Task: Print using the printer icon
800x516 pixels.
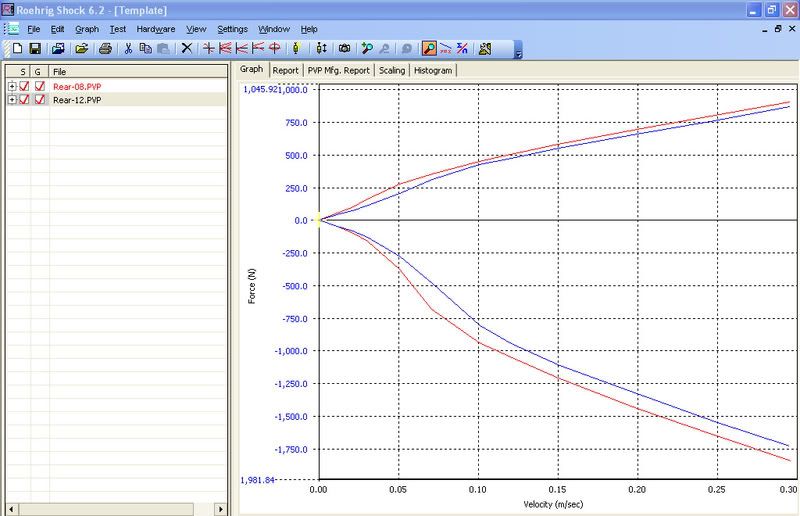Action: point(105,48)
